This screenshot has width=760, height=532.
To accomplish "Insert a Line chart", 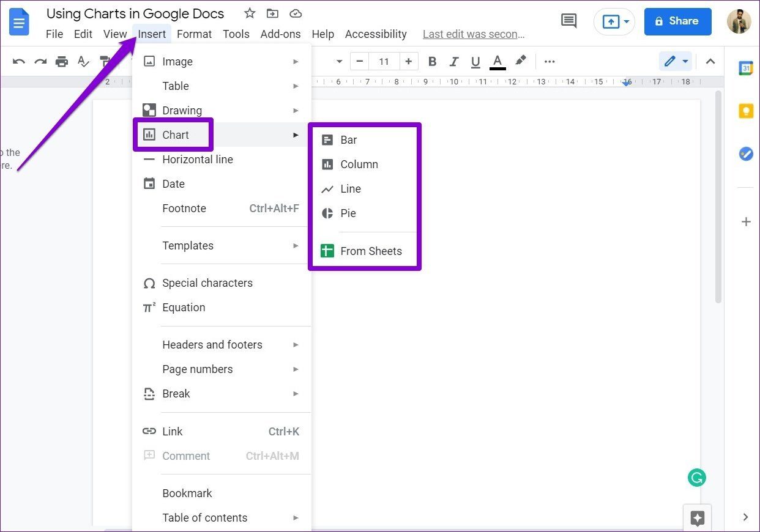I will 365,189.
